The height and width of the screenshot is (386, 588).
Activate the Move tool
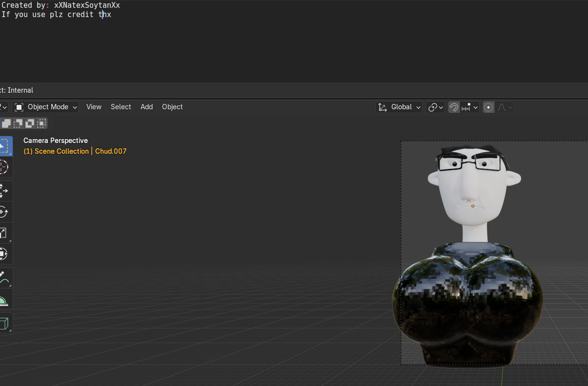4,190
